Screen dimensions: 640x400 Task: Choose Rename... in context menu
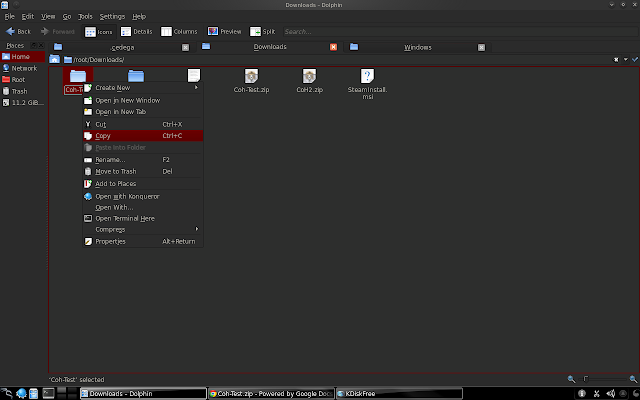(x=143, y=160)
